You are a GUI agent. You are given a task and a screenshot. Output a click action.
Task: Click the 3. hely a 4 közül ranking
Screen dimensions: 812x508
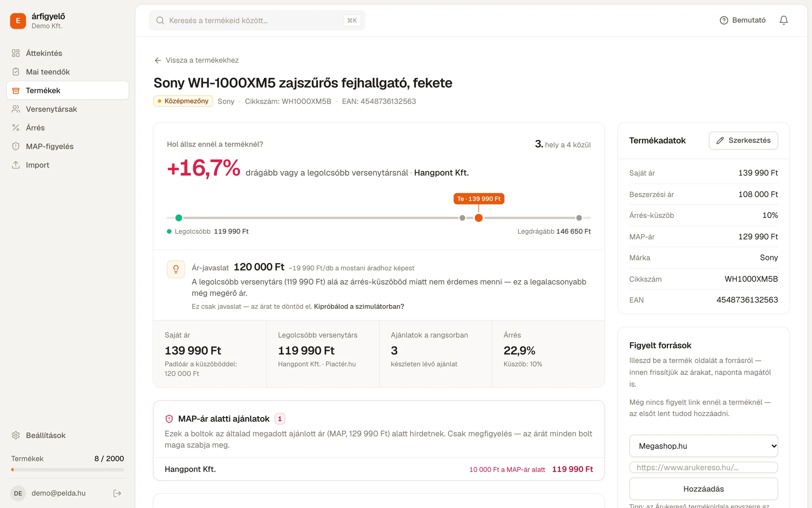(563, 144)
